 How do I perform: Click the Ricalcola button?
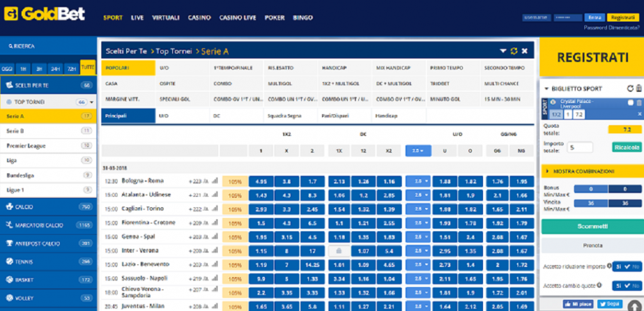pos(627,147)
